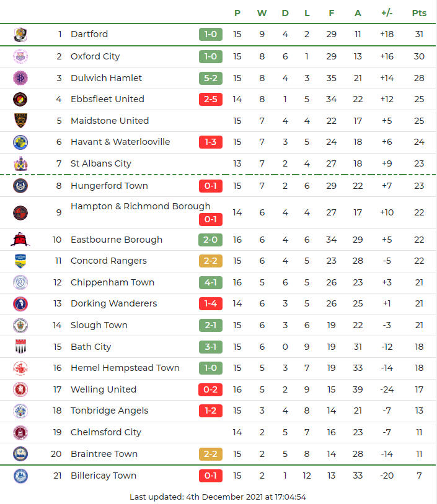Open the Havant & Waterlooville team link
The image size is (437, 504).
tap(120, 142)
